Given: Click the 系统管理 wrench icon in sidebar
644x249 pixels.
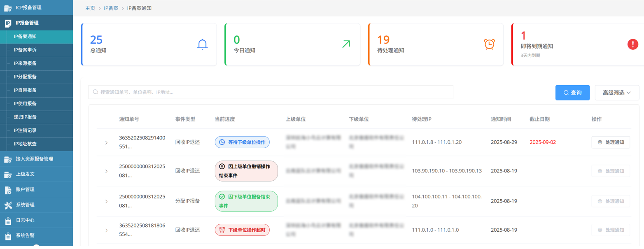Looking at the screenshot, I should pos(8,205).
